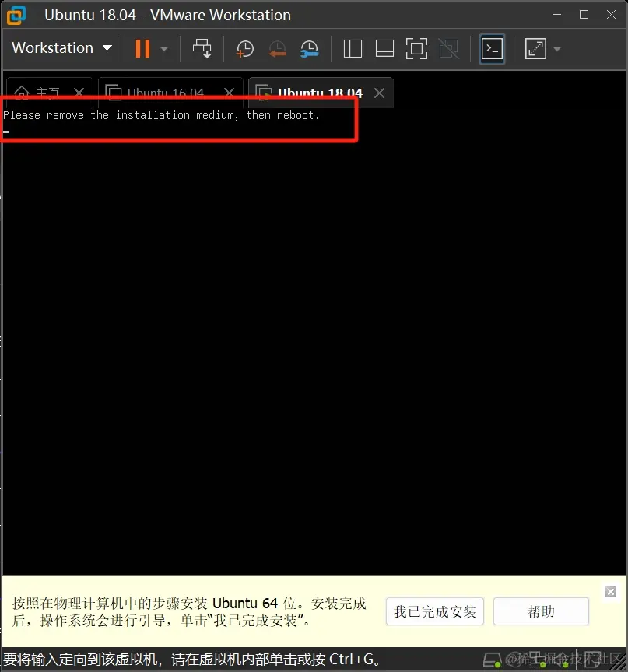Open the Workstation menu dropdown
The width and height of the screenshot is (628, 672).
point(61,48)
